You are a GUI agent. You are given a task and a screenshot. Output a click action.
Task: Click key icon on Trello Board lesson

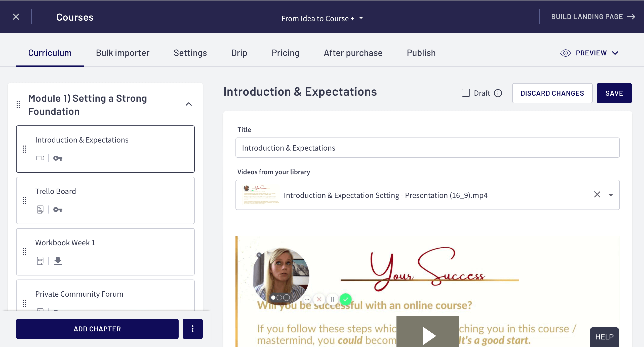58,210
